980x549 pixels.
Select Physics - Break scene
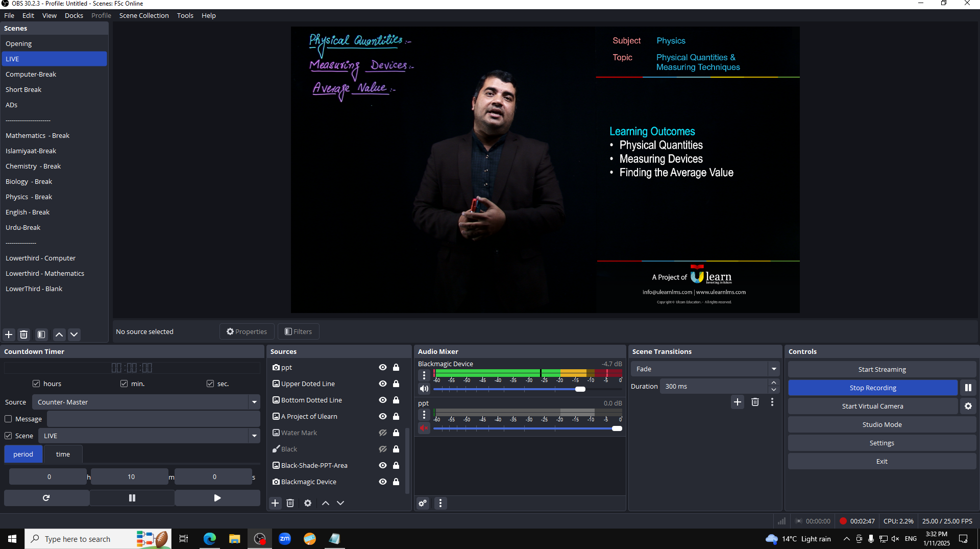54,197
